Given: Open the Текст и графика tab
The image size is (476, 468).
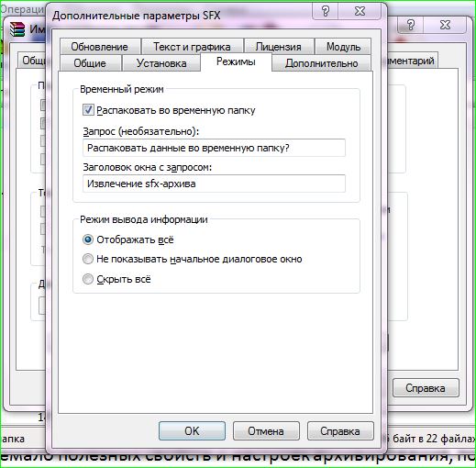Looking at the screenshot, I should pos(192,47).
